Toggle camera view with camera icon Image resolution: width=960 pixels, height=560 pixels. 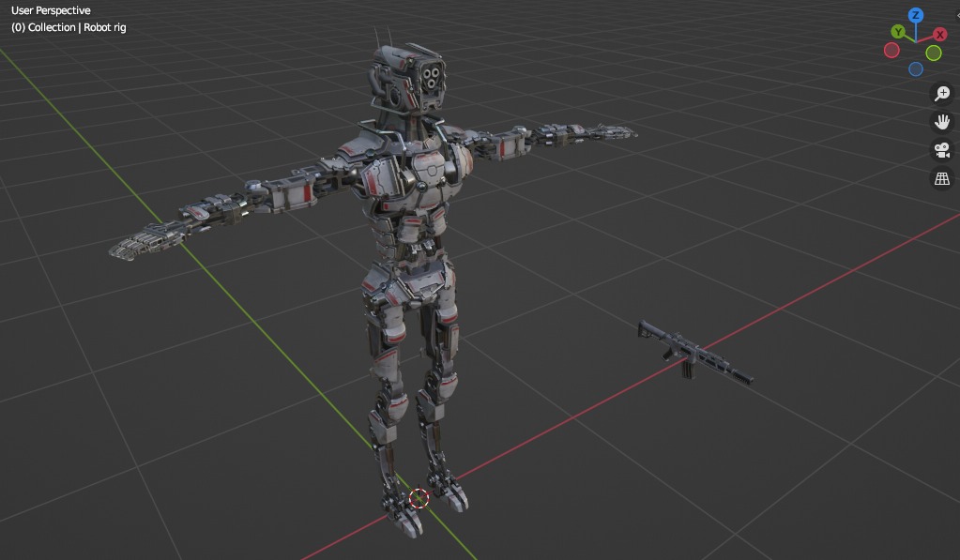point(941,150)
